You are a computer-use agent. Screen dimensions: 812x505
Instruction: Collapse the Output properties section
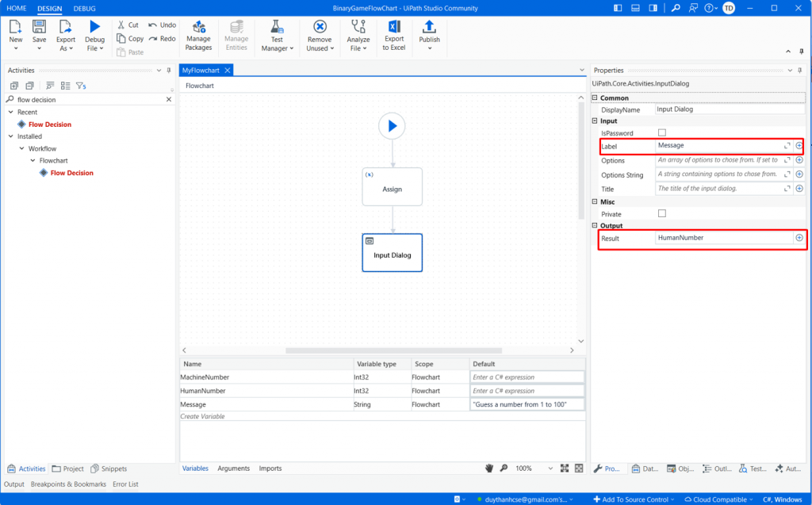click(595, 225)
